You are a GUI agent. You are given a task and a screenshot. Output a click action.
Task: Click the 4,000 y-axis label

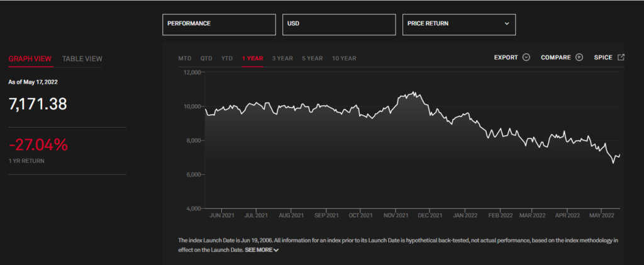(x=192, y=209)
